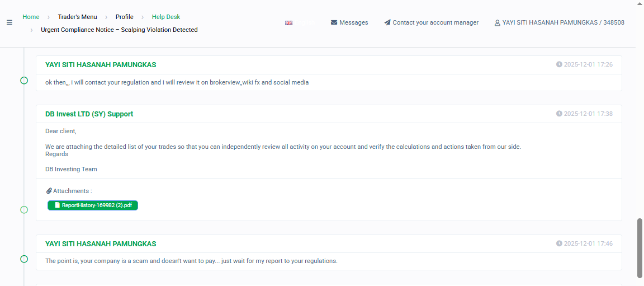Screen dimensions: 644x286
Task: Navigate to Help Desk breadcrumb
Action: 166,17
